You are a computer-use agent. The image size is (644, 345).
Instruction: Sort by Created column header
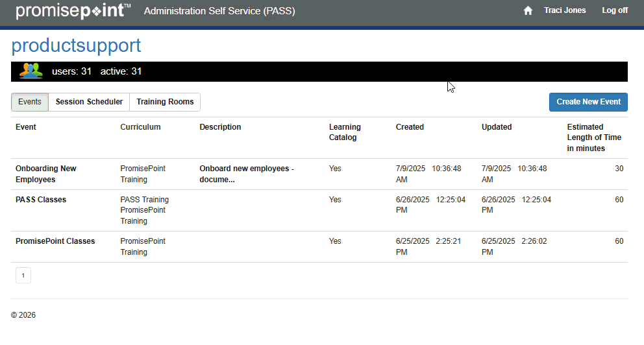coord(410,127)
